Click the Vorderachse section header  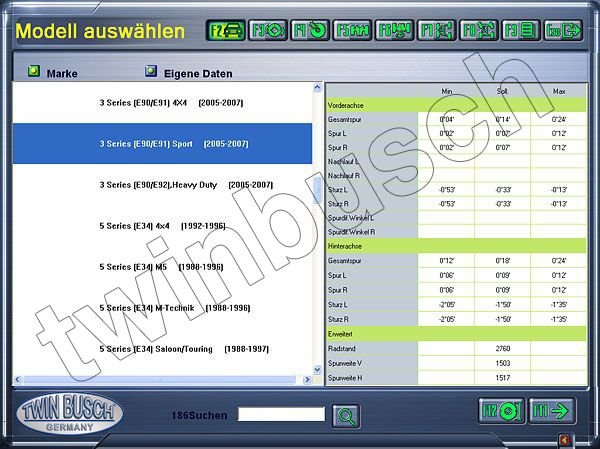[x=456, y=105]
